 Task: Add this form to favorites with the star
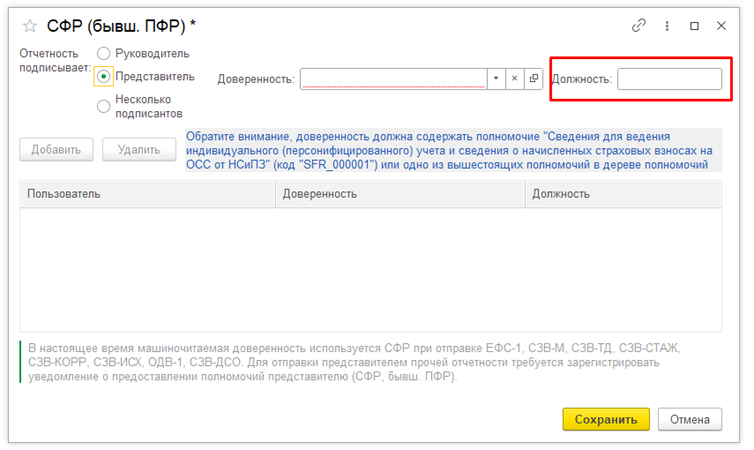29,25
